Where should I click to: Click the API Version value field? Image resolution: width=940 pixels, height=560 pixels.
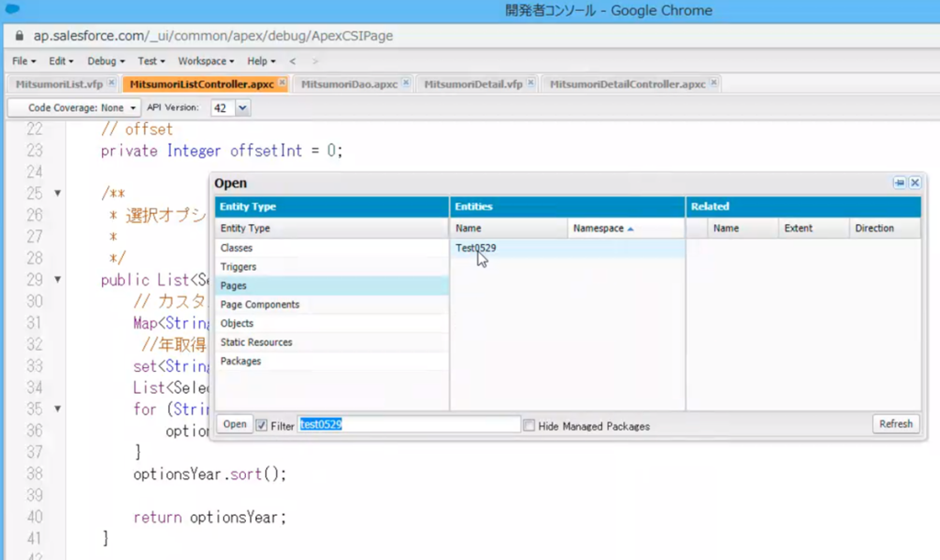(223, 108)
